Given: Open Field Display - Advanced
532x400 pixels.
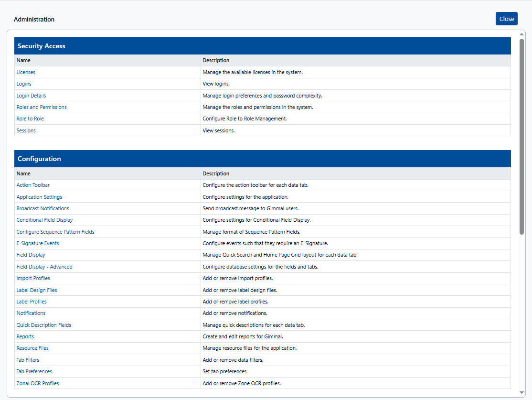Looking at the screenshot, I should pyautogui.click(x=44, y=267).
